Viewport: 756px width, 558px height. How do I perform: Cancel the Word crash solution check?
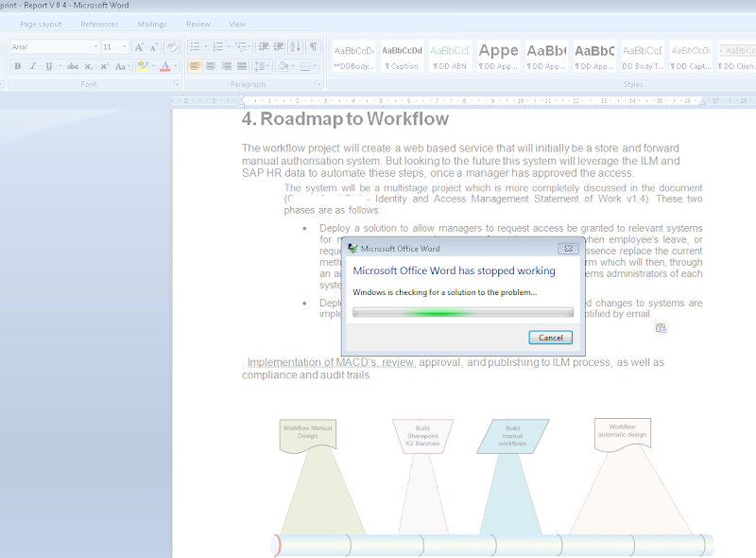(550, 338)
